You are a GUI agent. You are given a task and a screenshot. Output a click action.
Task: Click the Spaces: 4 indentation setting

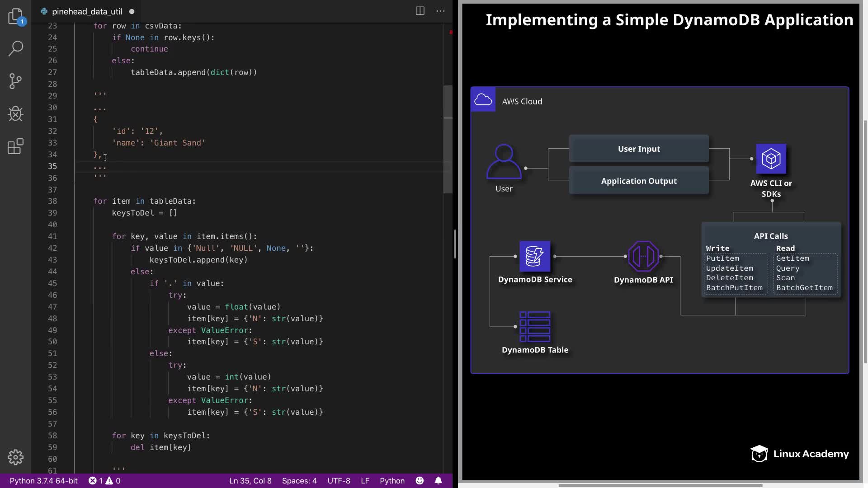click(x=299, y=481)
